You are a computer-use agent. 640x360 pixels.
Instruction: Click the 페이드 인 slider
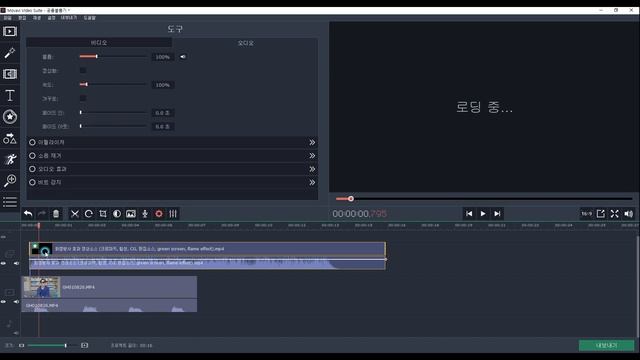click(x=113, y=112)
